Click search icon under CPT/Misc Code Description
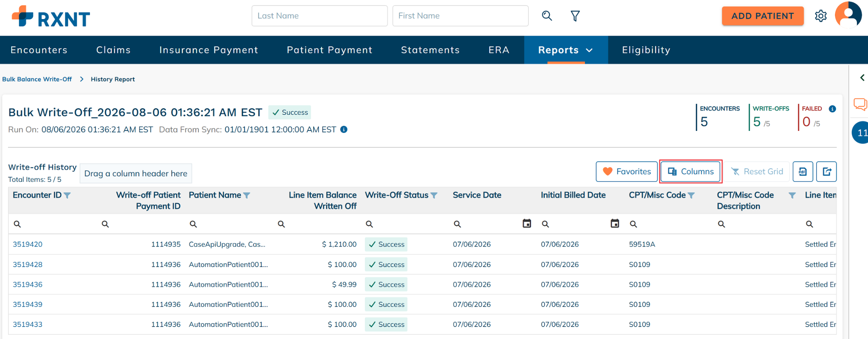 [x=721, y=224]
